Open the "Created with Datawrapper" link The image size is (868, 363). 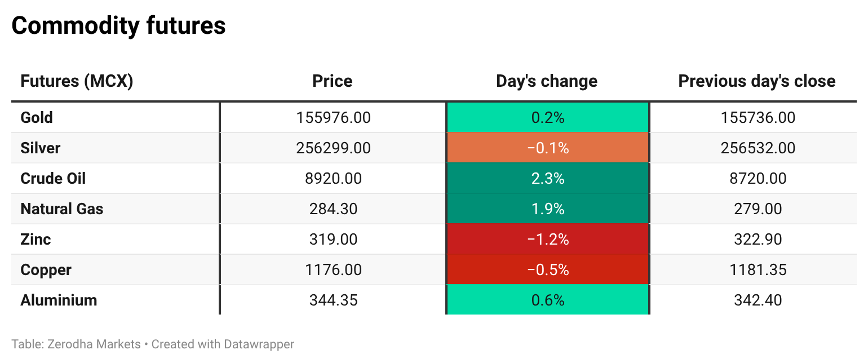pos(223,344)
